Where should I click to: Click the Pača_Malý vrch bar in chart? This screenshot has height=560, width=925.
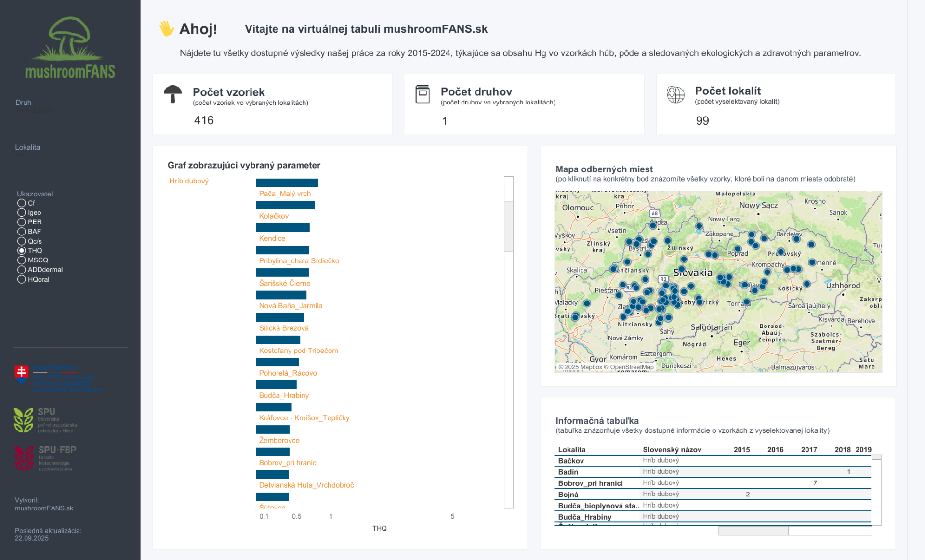click(x=287, y=183)
